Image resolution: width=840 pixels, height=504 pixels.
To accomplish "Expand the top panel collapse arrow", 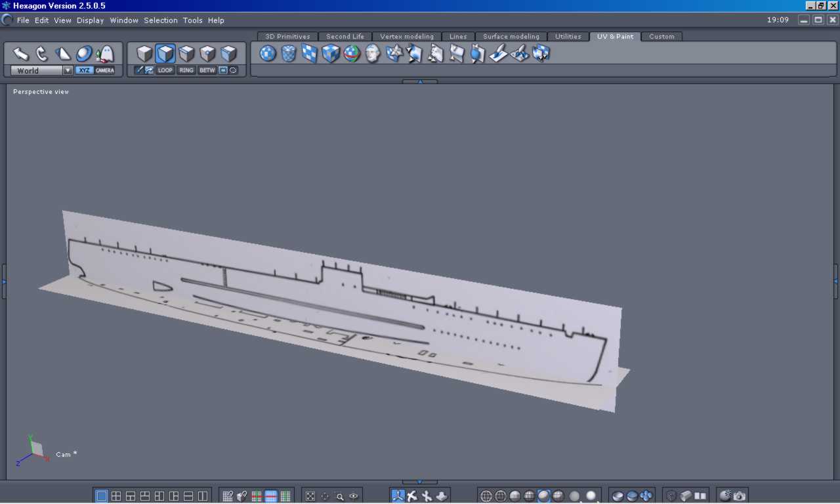I will click(419, 82).
